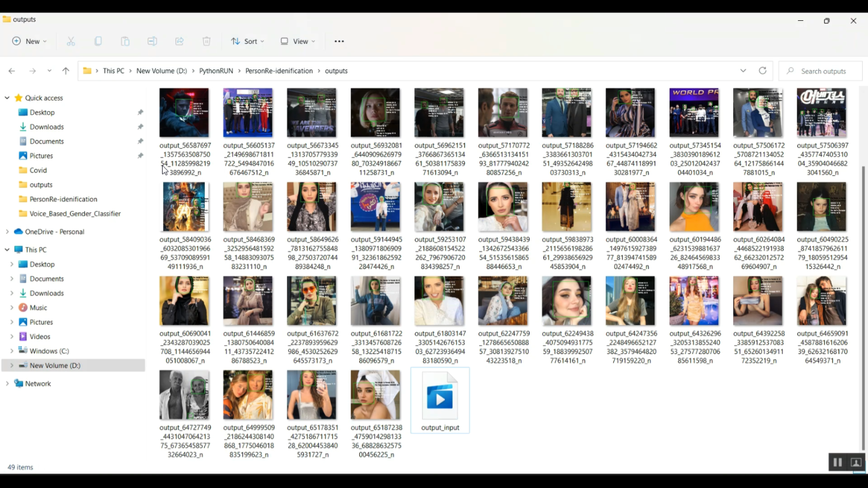Open the See more ellipsis menu
The image size is (868, 488).
[339, 41]
